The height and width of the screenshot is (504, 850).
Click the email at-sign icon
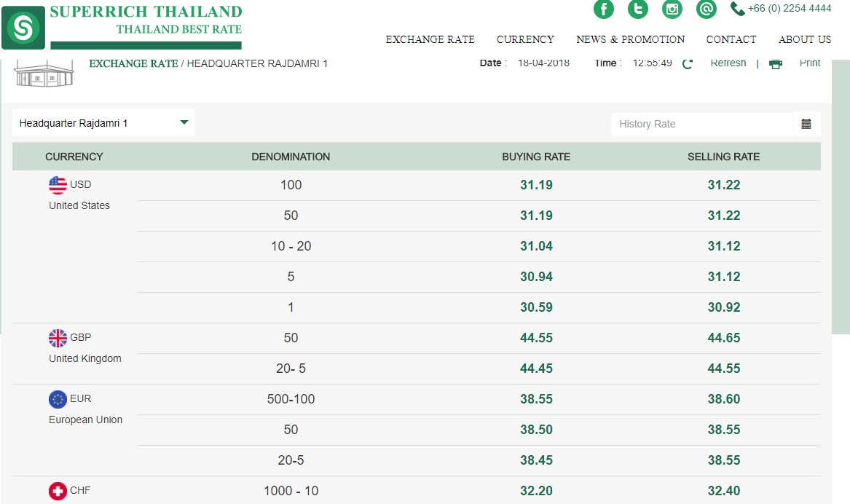click(707, 9)
